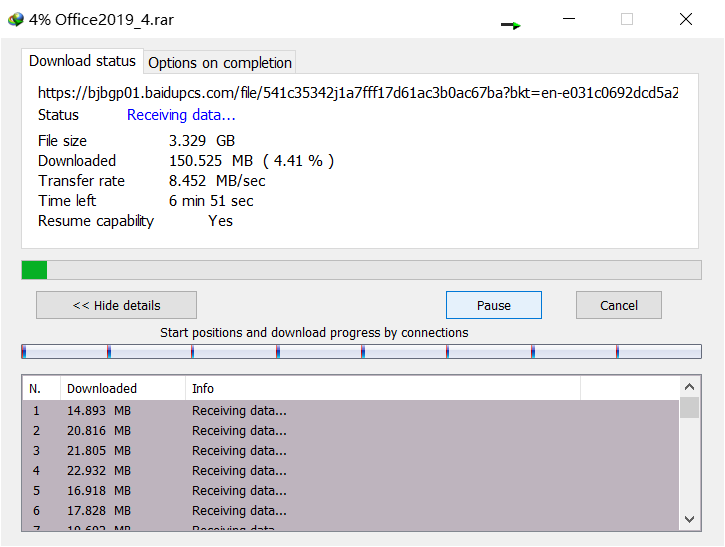Cancel the download
725x547 pixels.
(618, 305)
